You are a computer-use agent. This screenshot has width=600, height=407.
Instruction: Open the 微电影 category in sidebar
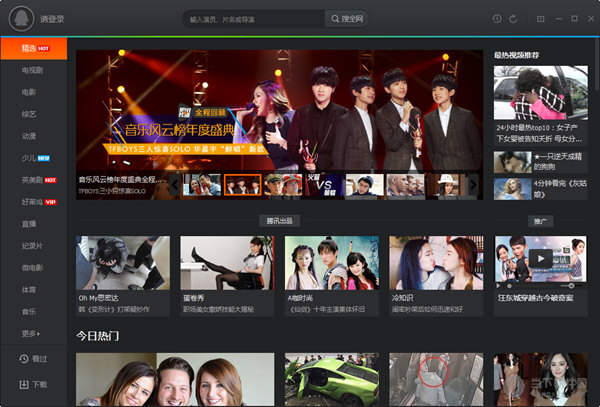point(34,268)
